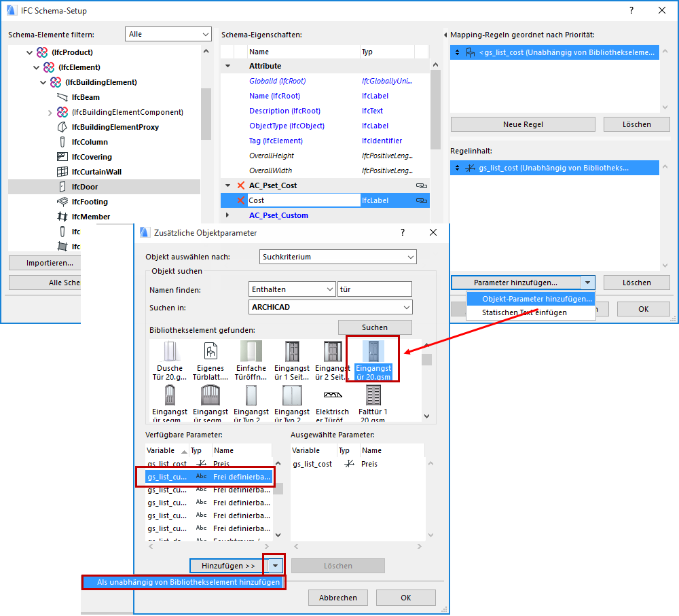Collapse the mapping rules panel arrow
The width and height of the screenshot is (679, 616).
[x=445, y=35]
